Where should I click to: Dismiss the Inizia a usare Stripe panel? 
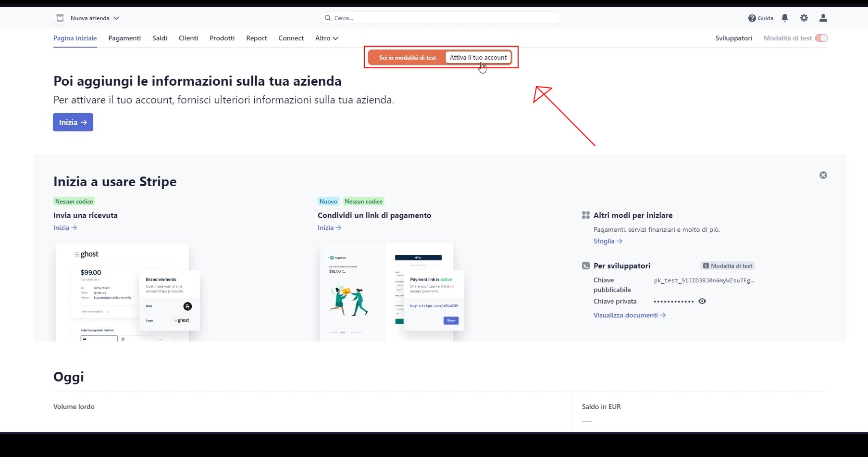[823, 175]
